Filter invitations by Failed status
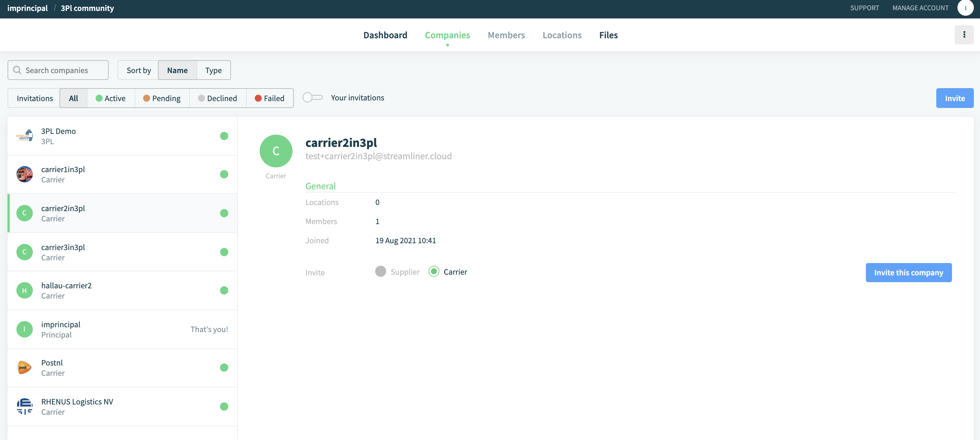Screen dimensions: 980x440 (x=270, y=98)
